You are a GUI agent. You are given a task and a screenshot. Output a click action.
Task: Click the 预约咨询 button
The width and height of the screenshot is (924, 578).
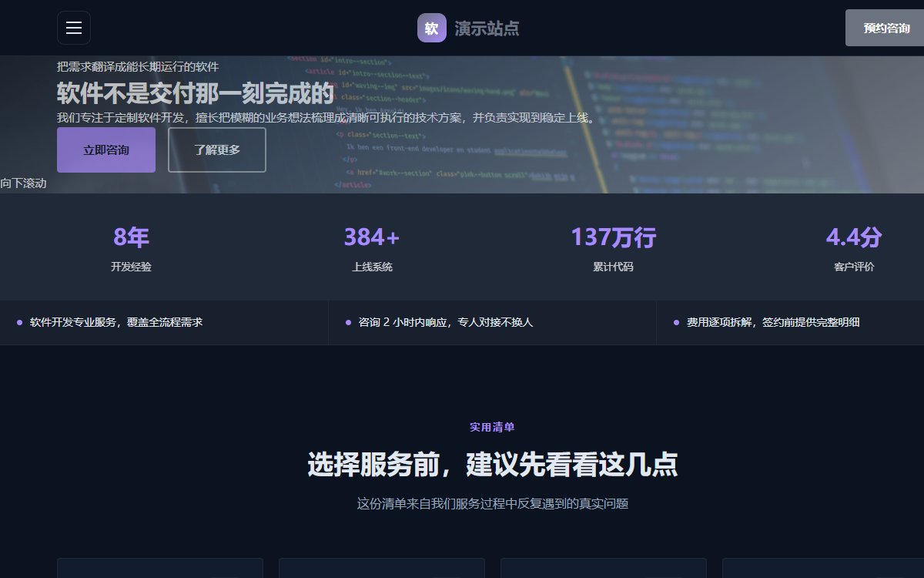click(x=886, y=29)
